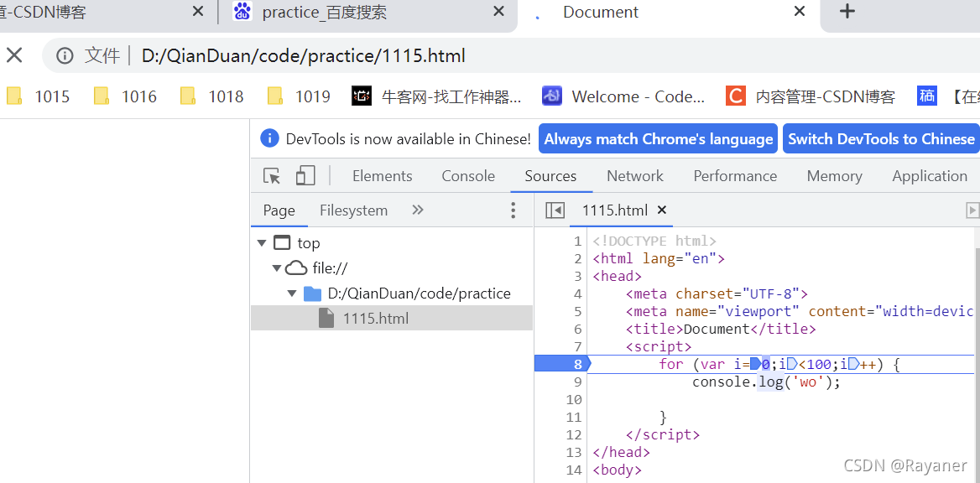Open the 1015 bookmark folder

pyautogui.click(x=38, y=96)
